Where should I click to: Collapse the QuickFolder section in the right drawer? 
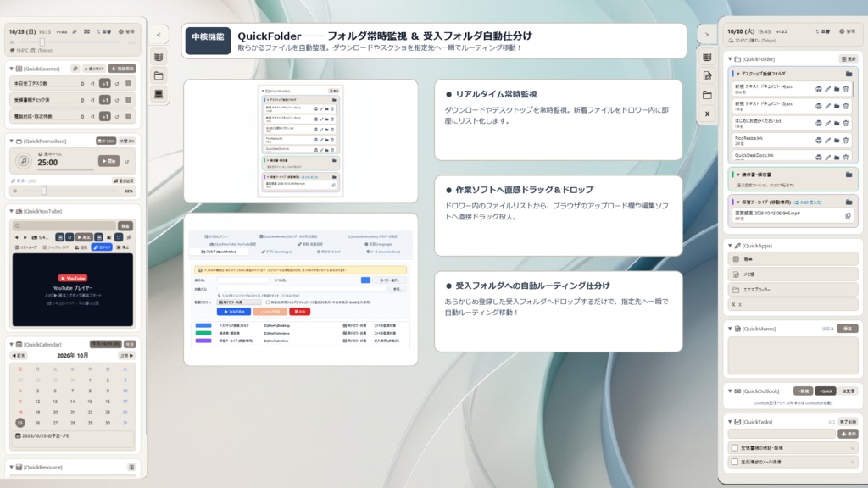pyautogui.click(x=730, y=58)
